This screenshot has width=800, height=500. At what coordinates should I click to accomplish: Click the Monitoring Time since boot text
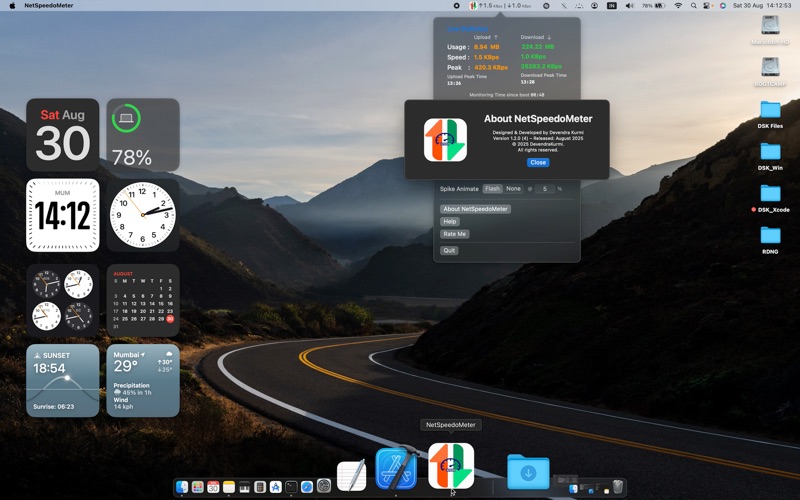(x=506, y=95)
